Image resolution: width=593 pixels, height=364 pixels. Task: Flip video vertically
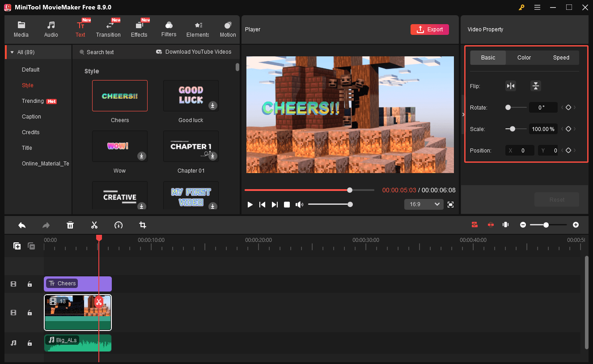[536, 86]
